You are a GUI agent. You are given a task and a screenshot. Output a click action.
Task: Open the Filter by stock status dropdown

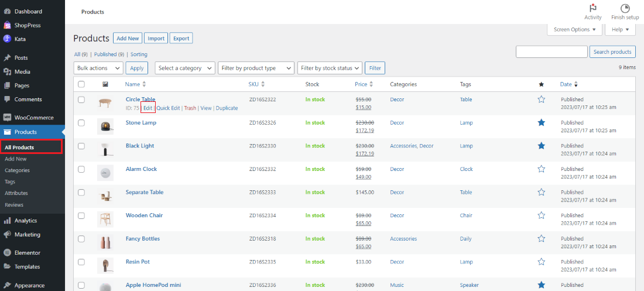tap(330, 69)
